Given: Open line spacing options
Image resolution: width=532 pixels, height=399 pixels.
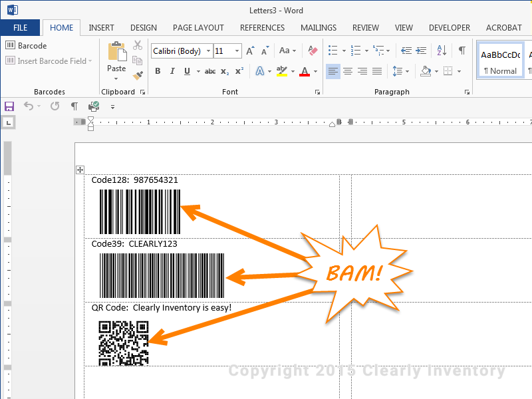Looking at the screenshot, I should 400,71.
